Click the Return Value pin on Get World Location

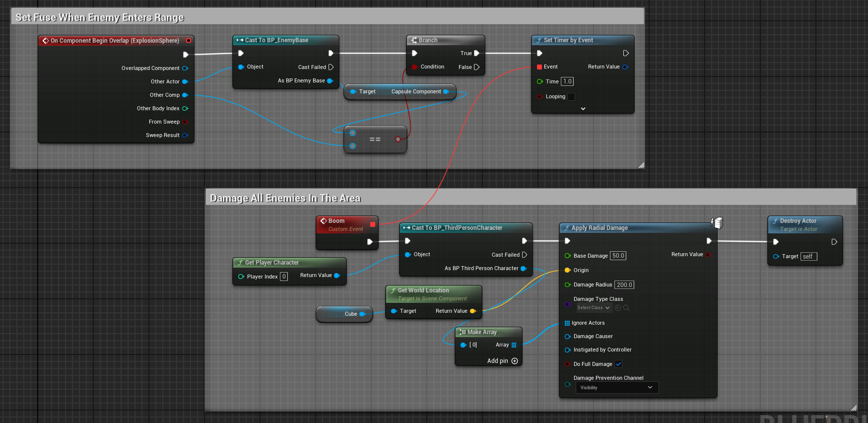(x=473, y=311)
